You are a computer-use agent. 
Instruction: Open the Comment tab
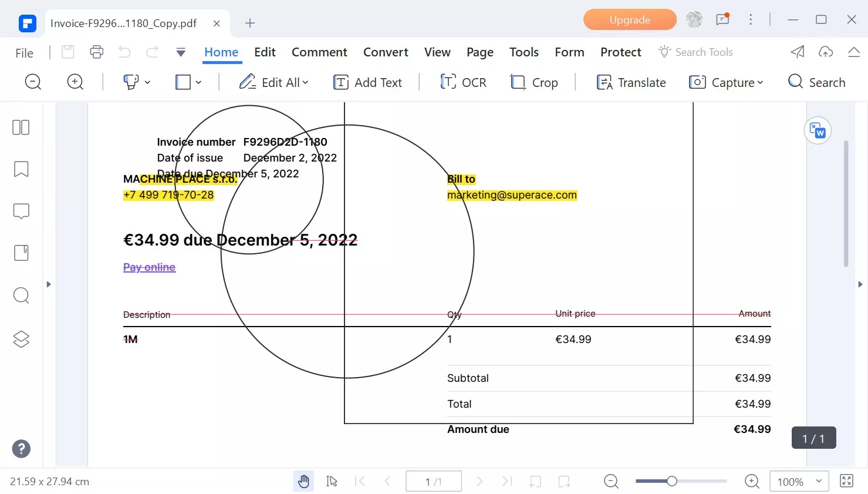coord(319,52)
